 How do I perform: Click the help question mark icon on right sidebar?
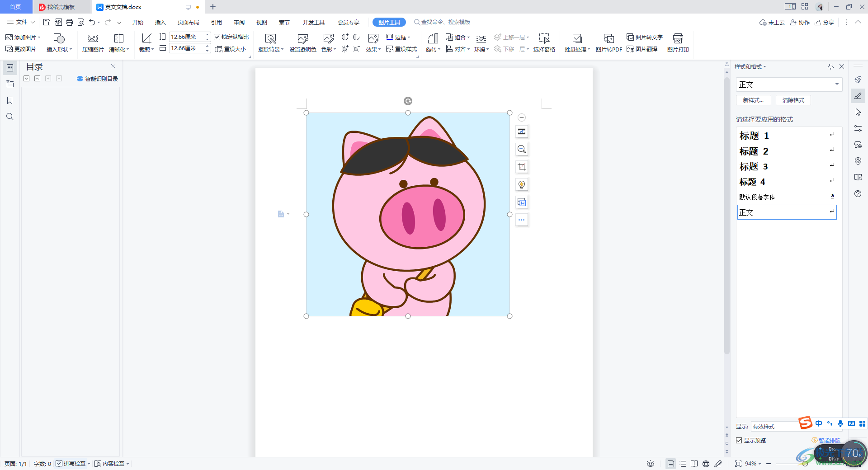[x=858, y=194]
